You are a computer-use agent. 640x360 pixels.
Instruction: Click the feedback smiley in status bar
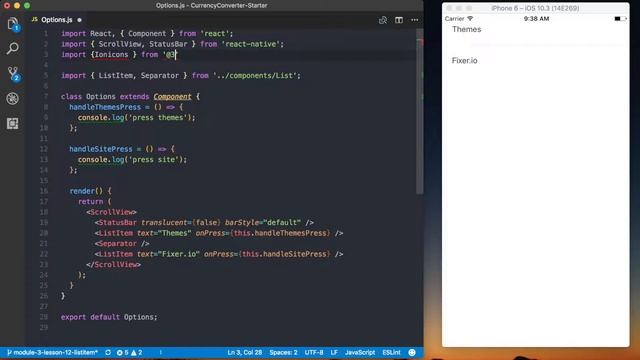(412, 352)
